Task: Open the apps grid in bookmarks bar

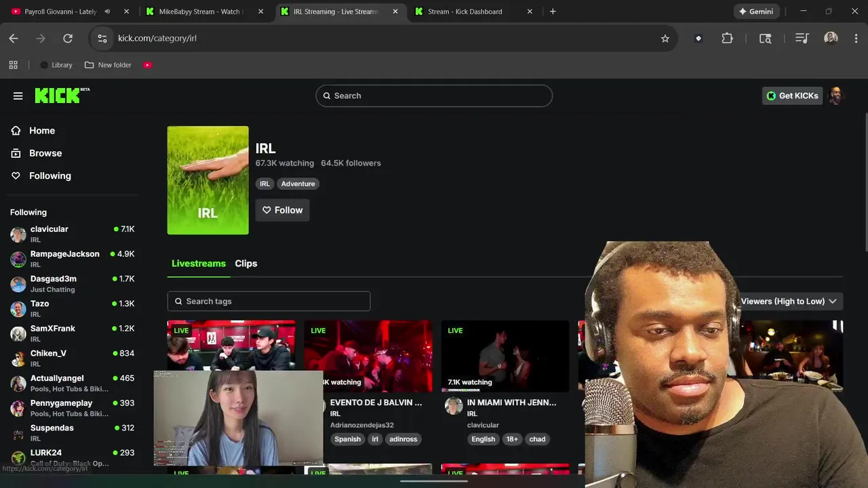Action: point(13,65)
